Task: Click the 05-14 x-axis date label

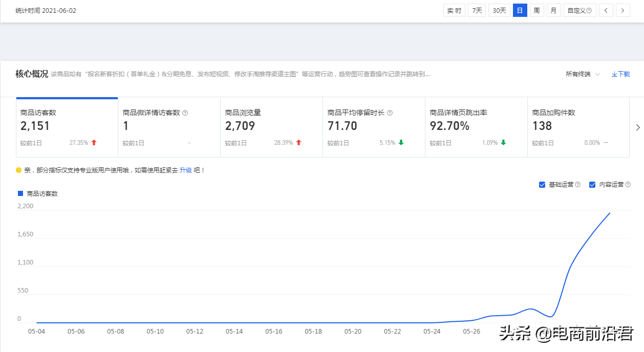Action: click(234, 332)
